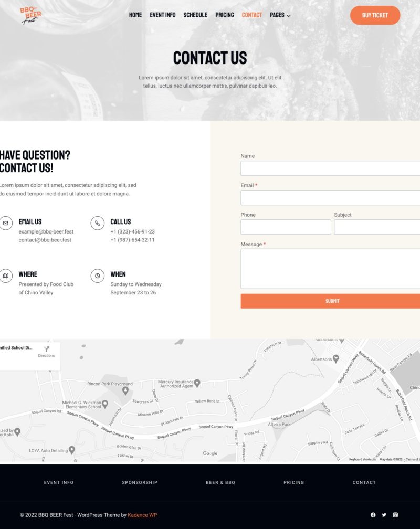The width and height of the screenshot is (420, 529).
Task: Click the Michael G. Wickman School marker
Action: click(x=105, y=404)
